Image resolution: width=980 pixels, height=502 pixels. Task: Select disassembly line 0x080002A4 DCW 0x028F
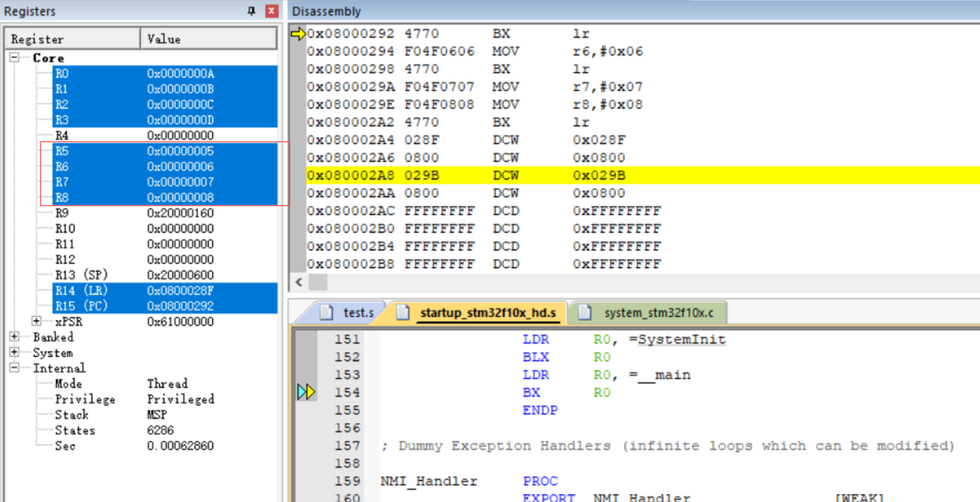643,140
